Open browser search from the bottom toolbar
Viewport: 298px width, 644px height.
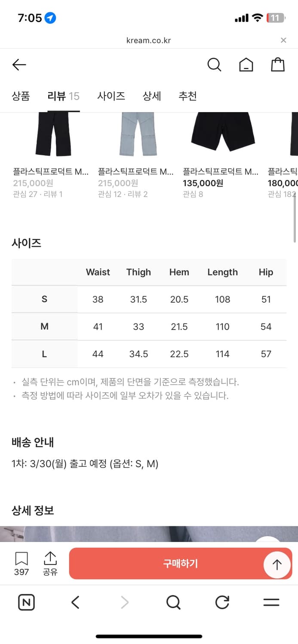(173, 602)
